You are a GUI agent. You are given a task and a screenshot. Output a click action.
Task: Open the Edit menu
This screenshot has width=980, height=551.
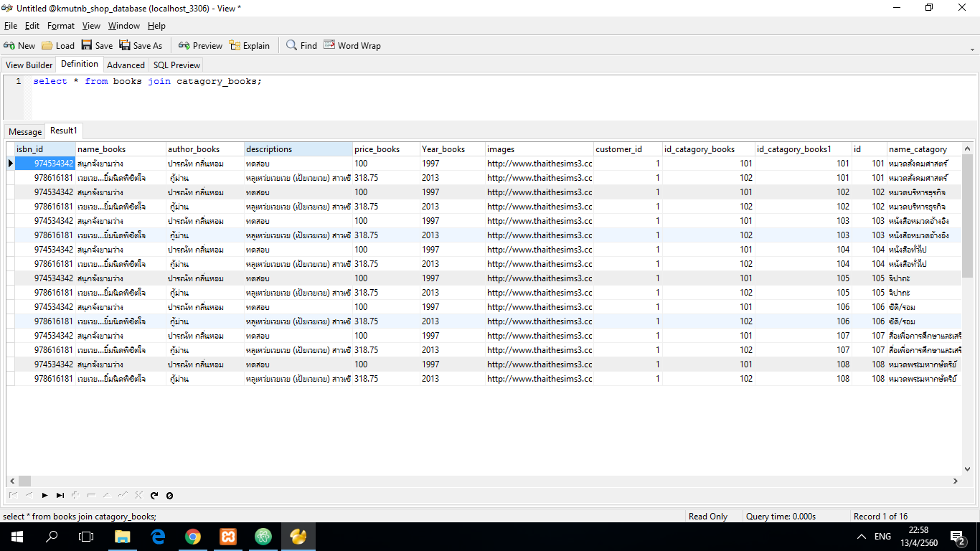tap(32, 26)
